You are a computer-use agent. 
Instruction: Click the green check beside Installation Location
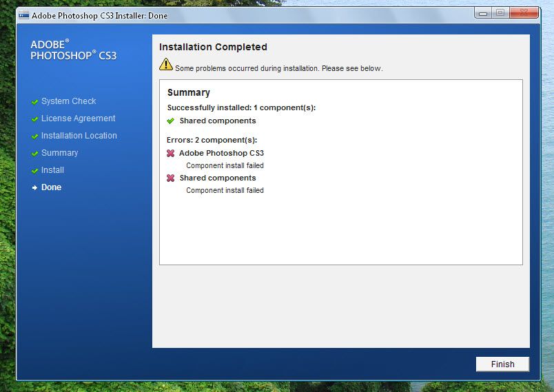(x=34, y=136)
